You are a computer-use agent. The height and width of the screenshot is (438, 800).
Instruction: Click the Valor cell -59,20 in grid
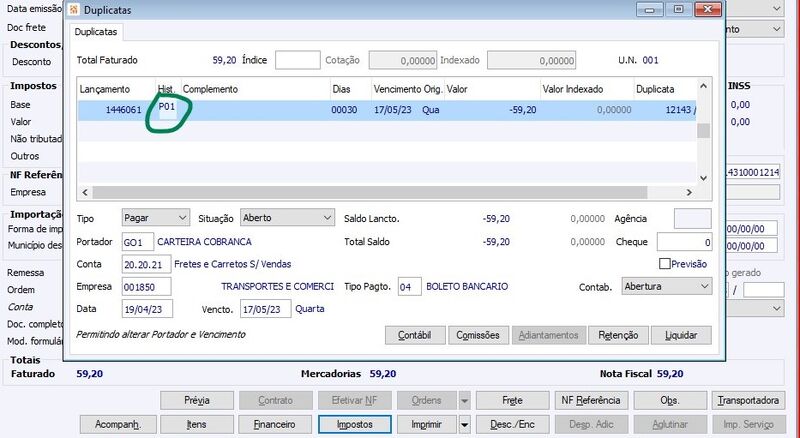click(x=523, y=110)
